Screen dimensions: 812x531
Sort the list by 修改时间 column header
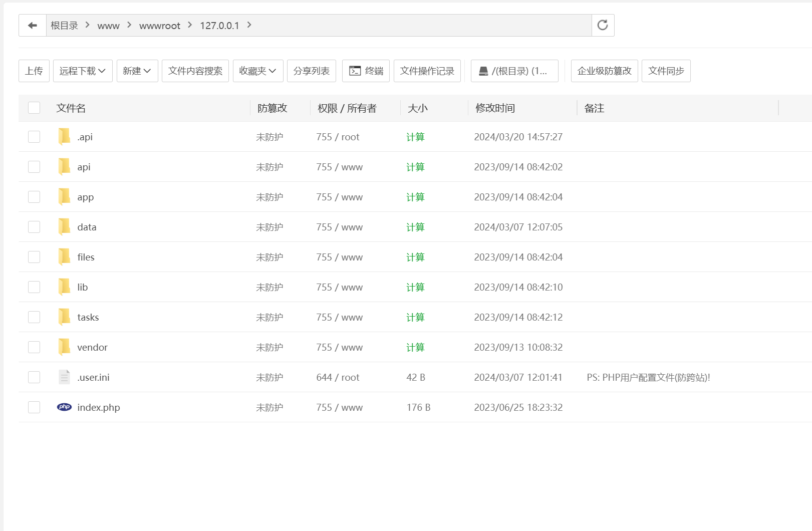click(x=495, y=108)
